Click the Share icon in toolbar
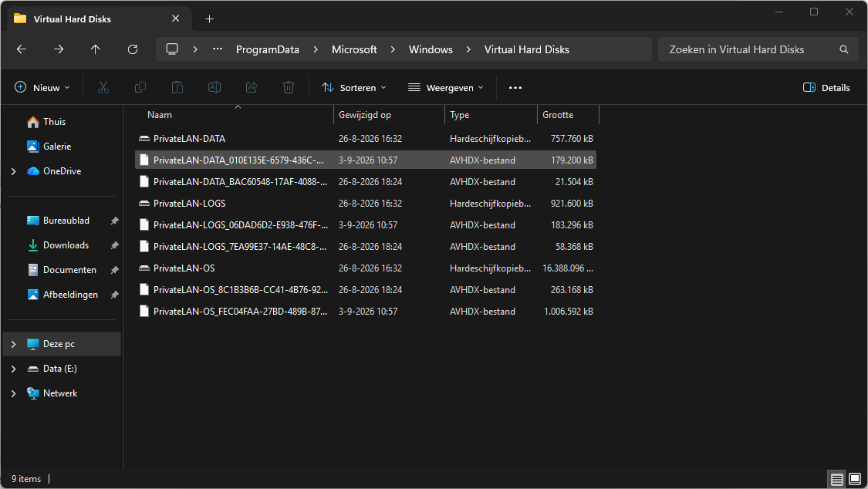 [252, 87]
